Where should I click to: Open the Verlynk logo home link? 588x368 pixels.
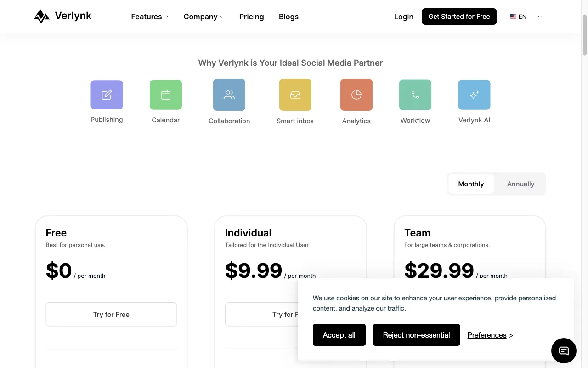click(x=62, y=17)
